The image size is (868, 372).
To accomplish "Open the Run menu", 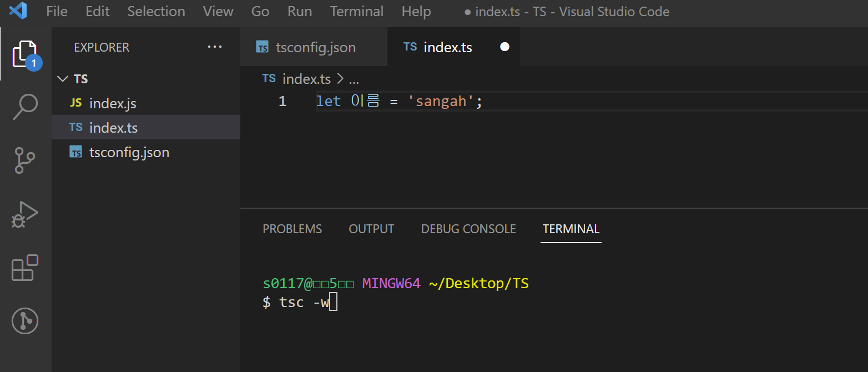I will [x=300, y=11].
